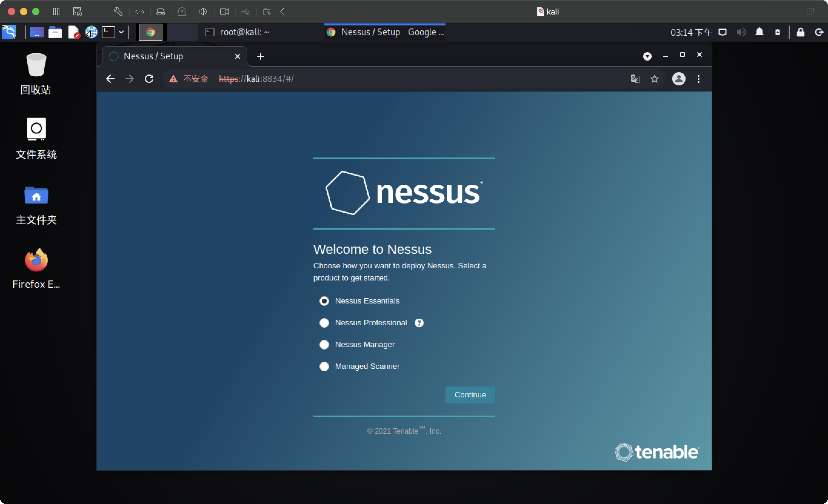Select the Nessus Essentials radio button
Screen dimensions: 828x504
(x=324, y=301)
